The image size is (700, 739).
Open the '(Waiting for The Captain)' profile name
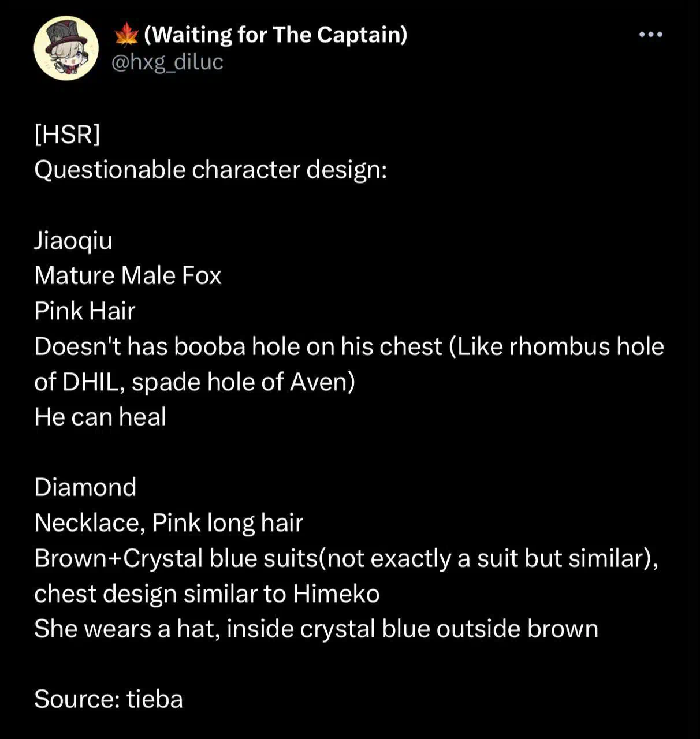tap(275, 35)
